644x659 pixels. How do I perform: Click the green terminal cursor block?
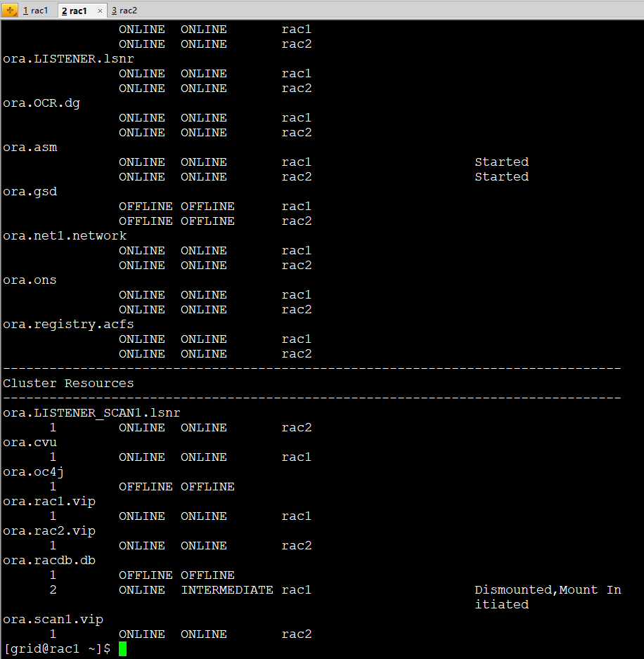pos(122,649)
